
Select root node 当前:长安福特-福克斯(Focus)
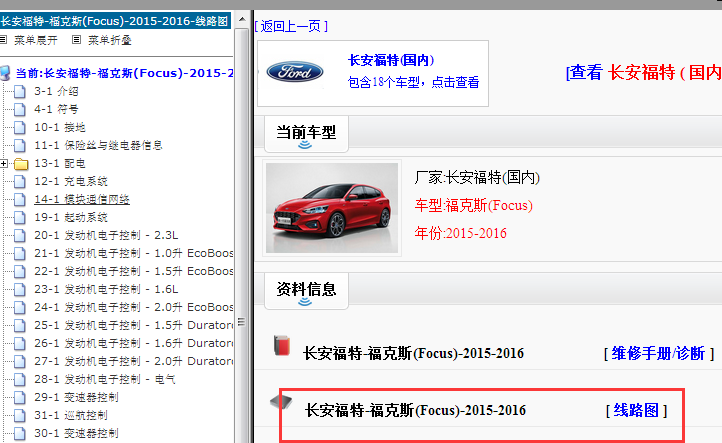[124, 73]
